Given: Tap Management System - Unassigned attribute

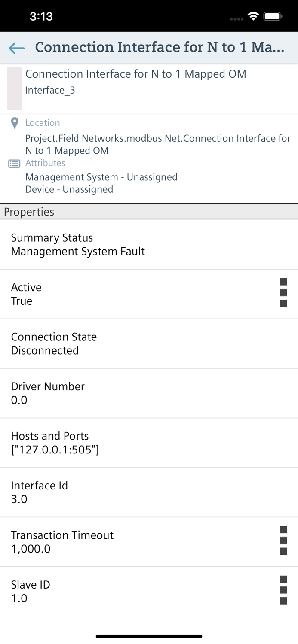Looking at the screenshot, I should pyautogui.click(x=101, y=177).
